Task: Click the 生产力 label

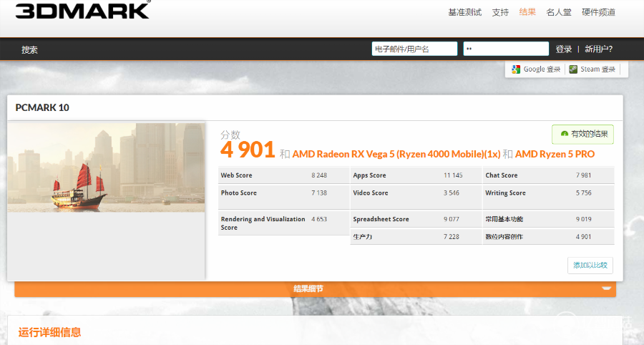Action: (x=362, y=237)
